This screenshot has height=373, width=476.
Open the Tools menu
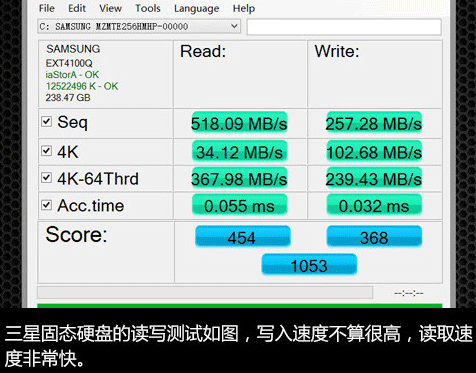coord(148,8)
